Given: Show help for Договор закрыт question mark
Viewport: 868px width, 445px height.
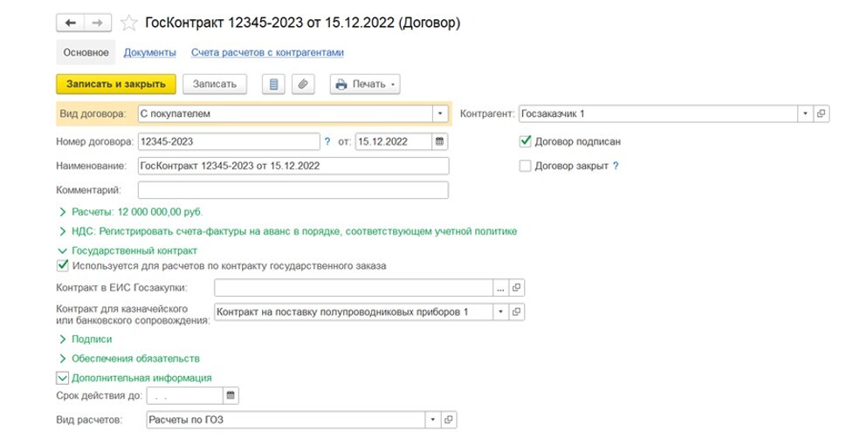Looking at the screenshot, I should pyautogui.click(x=616, y=166).
